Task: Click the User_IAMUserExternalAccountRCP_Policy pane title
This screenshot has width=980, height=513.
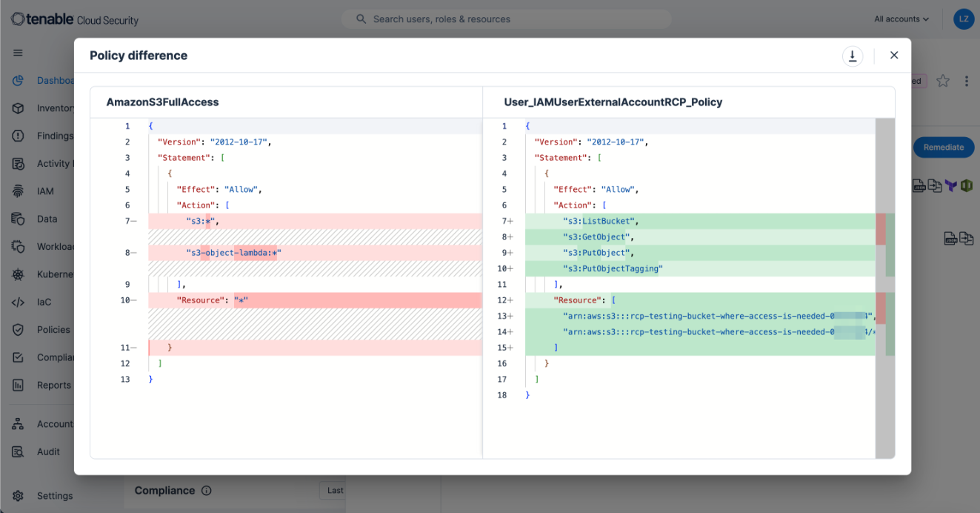Action: point(613,102)
